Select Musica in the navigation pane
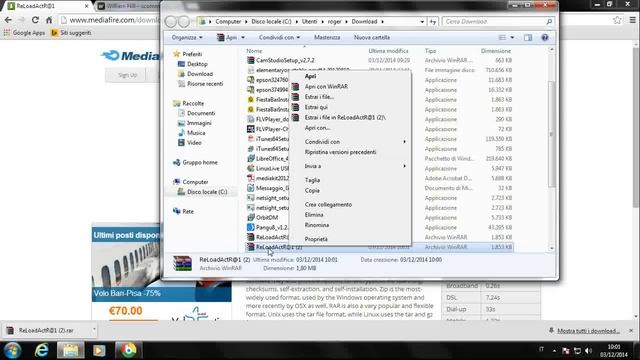Viewport: 640px width, 360px height. (x=196, y=133)
